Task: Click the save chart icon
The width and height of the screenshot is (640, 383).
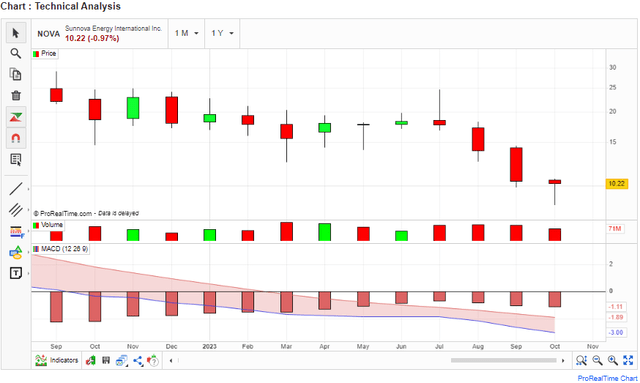Action: click(x=106, y=360)
